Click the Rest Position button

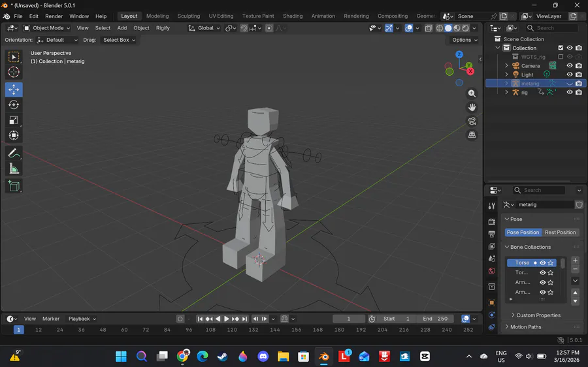click(560, 232)
